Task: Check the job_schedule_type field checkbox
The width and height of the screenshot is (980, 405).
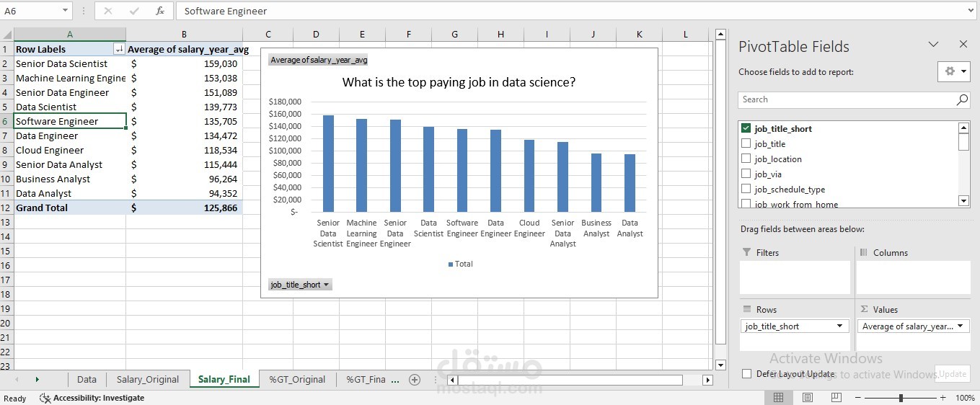Action: point(746,189)
